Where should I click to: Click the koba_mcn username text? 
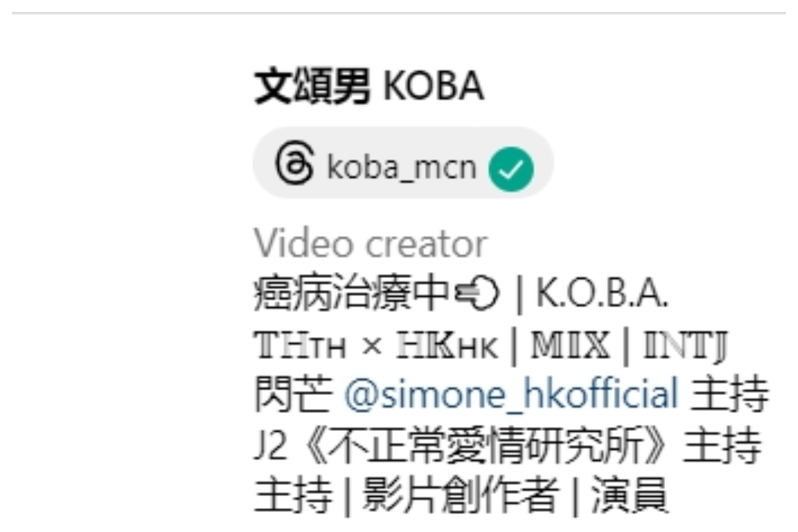pos(402,167)
